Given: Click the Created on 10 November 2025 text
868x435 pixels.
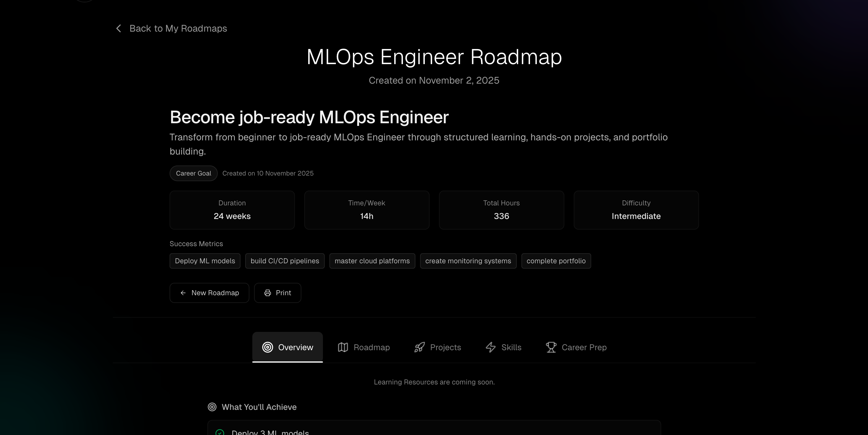Looking at the screenshot, I should 268,173.
